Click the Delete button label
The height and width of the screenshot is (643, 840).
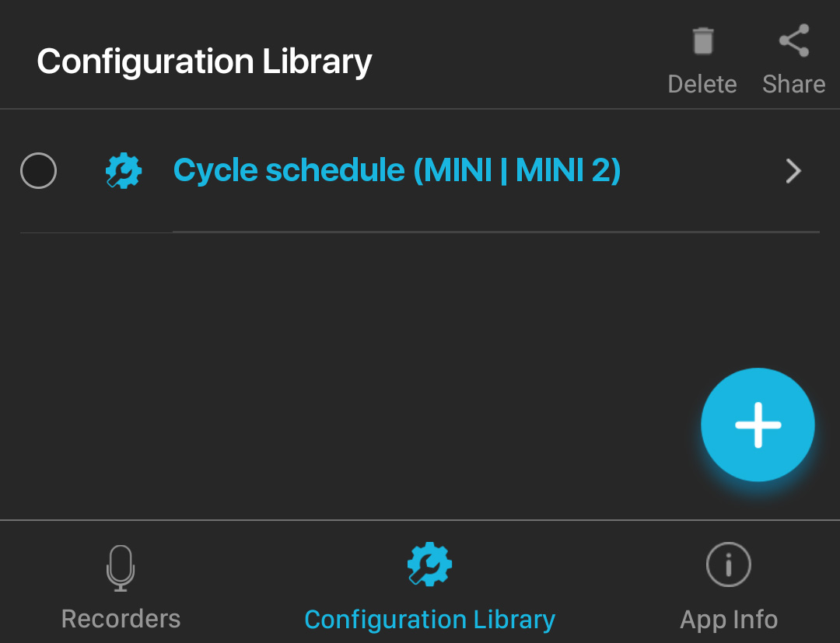pos(702,84)
